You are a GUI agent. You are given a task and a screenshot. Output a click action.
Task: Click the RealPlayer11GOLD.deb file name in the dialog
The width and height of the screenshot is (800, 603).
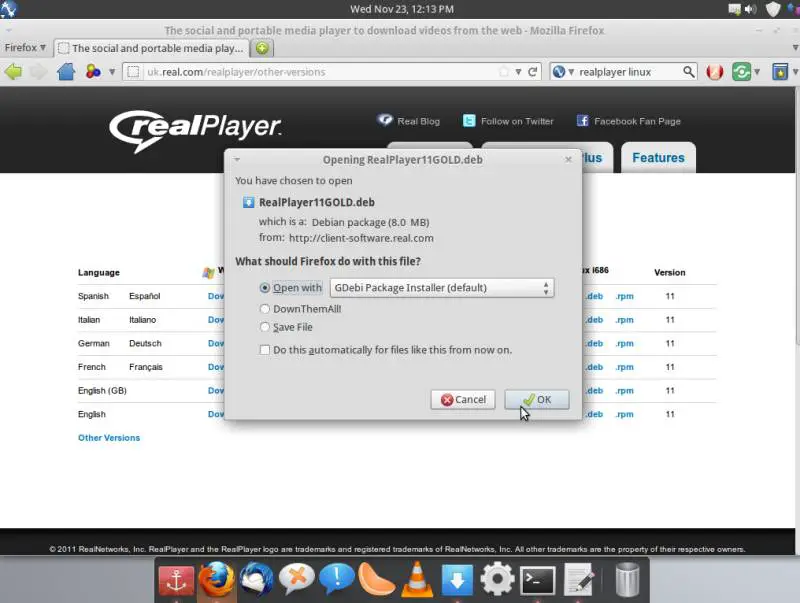316,202
